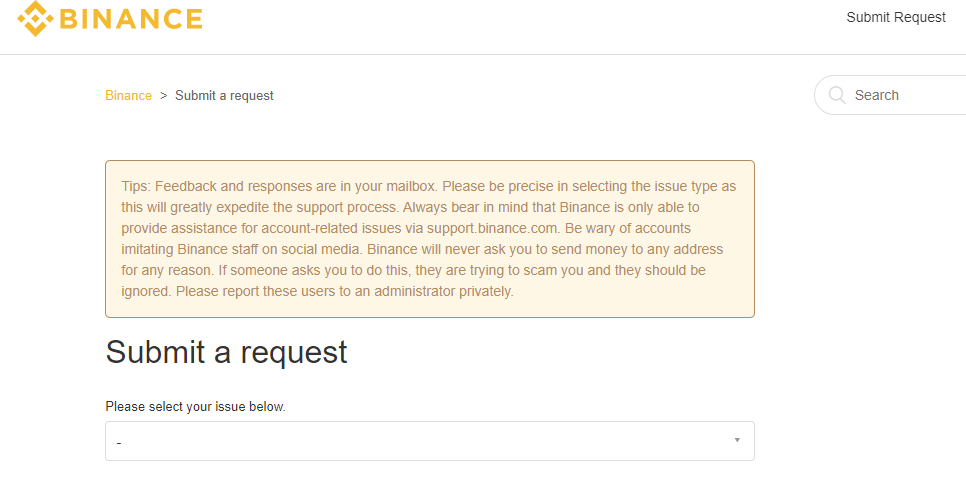Viewport: 966px width, 483px height.
Task: Click the Binance diamond logo icon
Action: (35, 18)
